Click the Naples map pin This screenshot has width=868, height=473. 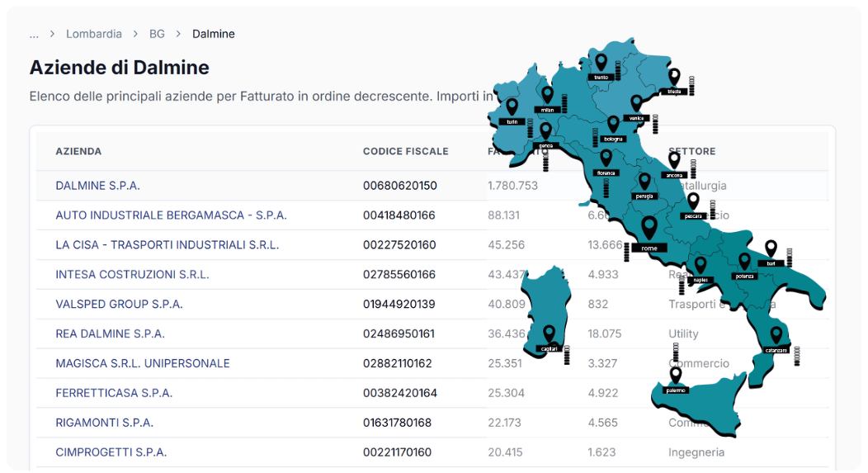tap(701, 265)
